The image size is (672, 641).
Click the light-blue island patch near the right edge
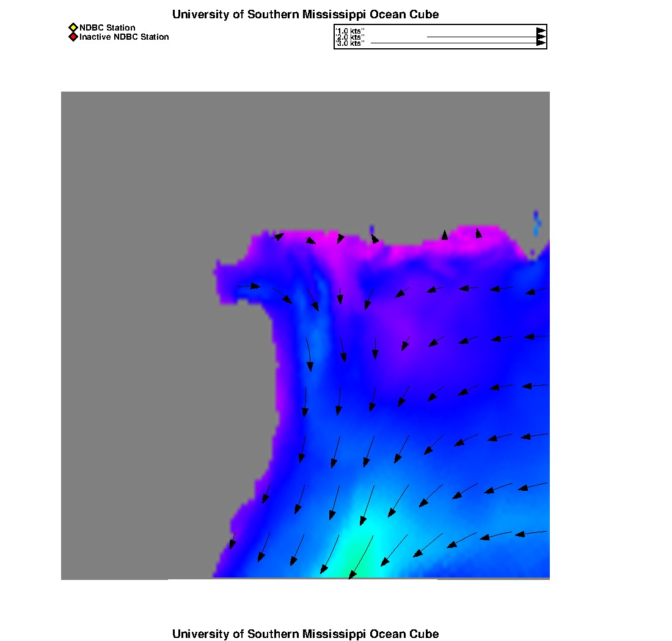pos(536,223)
